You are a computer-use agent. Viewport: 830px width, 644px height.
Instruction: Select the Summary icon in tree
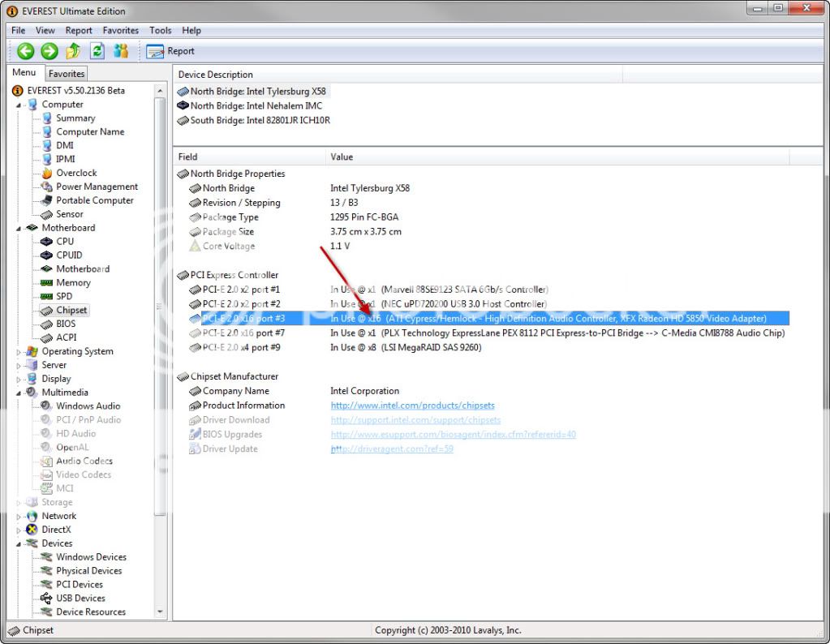pos(47,118)
